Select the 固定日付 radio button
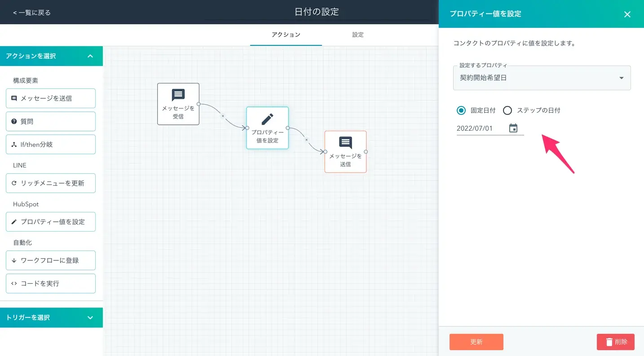 pos(461,110)
